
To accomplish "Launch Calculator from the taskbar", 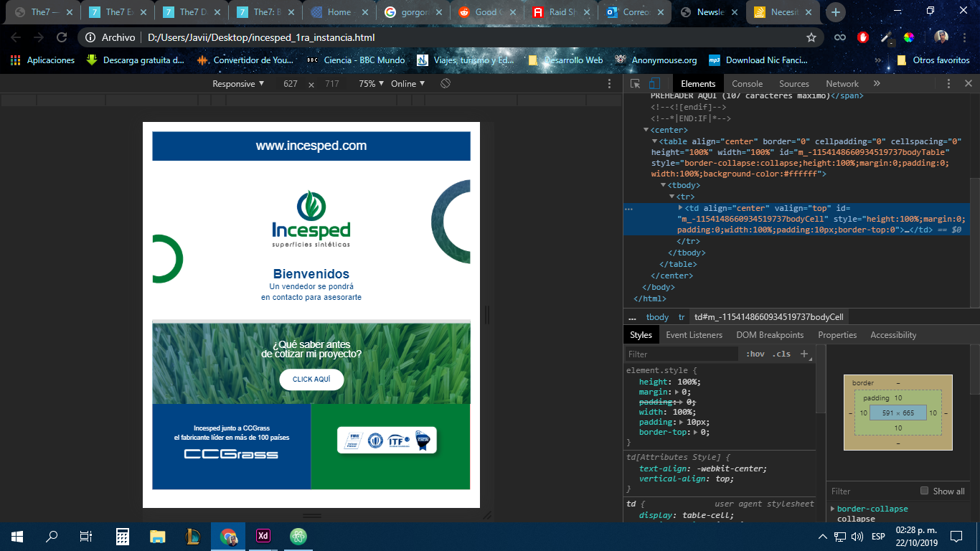I will tap(123, 536).
